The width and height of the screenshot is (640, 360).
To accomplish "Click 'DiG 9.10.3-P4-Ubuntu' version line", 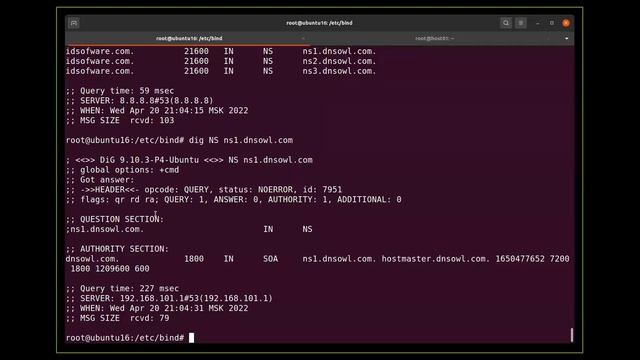I will (189, 160).
